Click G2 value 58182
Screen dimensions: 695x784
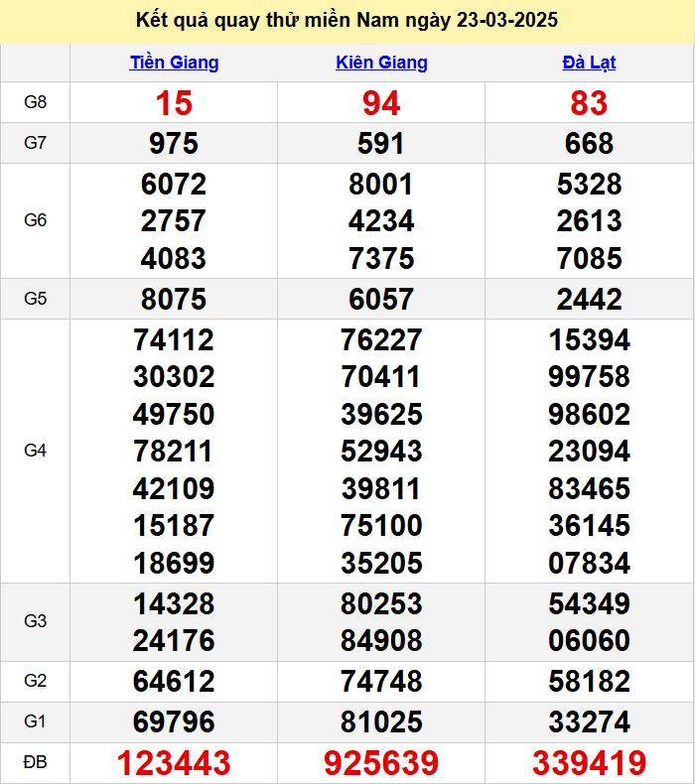point(590,681)
